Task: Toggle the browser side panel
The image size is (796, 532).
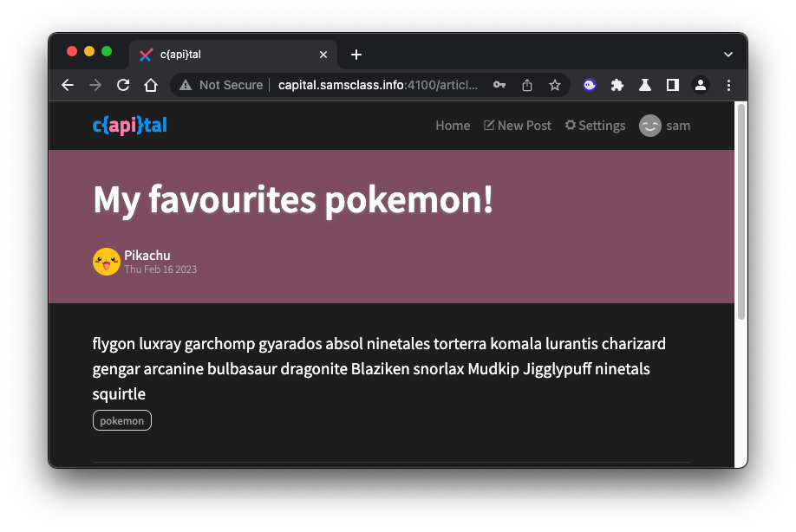Action: pyautogui.click(x=673, y=85)
